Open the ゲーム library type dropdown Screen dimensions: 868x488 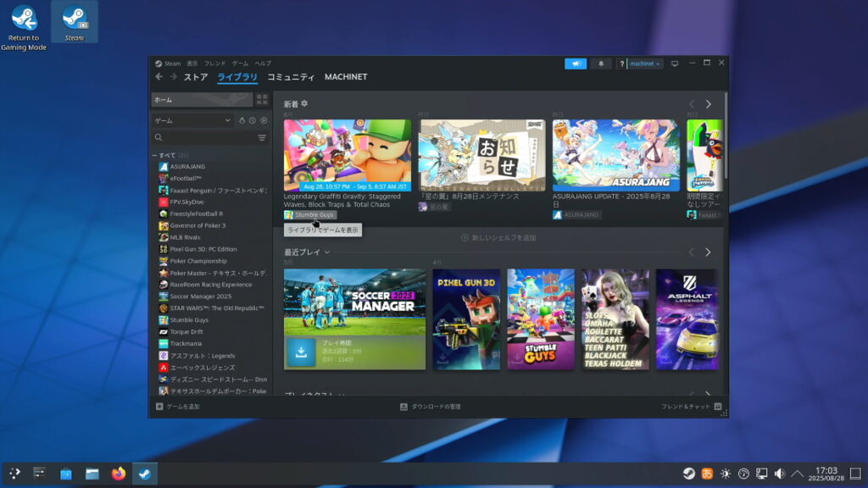point(192,121)
